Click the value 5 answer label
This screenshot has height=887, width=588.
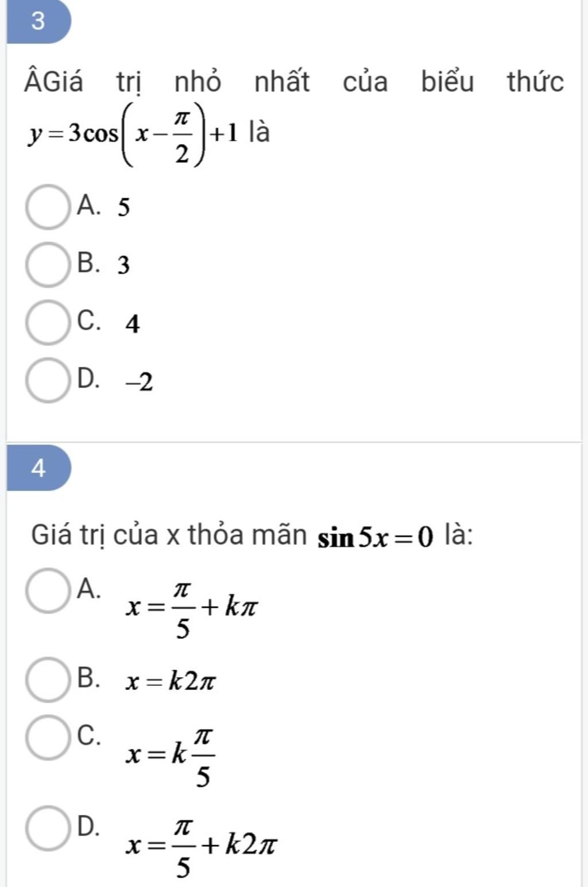124,207
